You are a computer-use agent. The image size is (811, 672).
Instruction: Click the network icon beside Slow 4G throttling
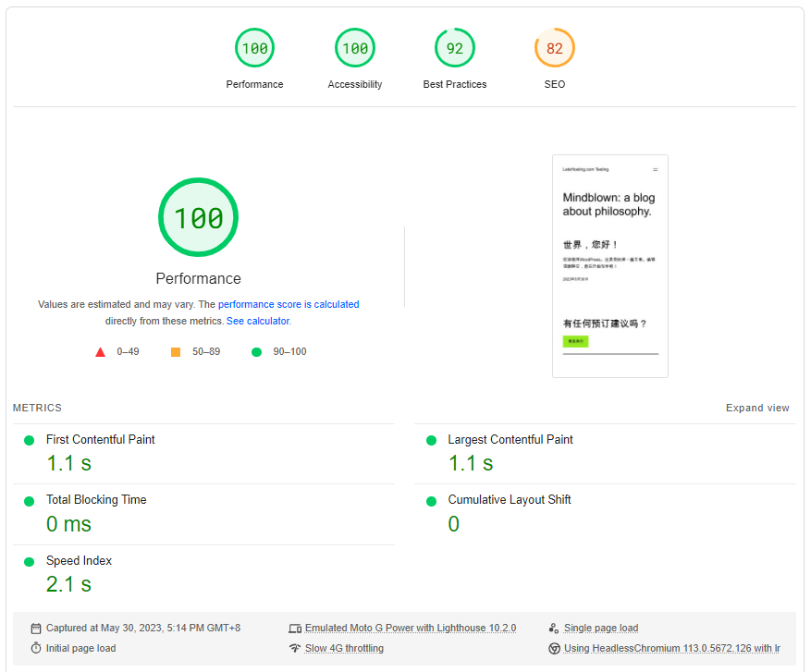tap(295, 648)
